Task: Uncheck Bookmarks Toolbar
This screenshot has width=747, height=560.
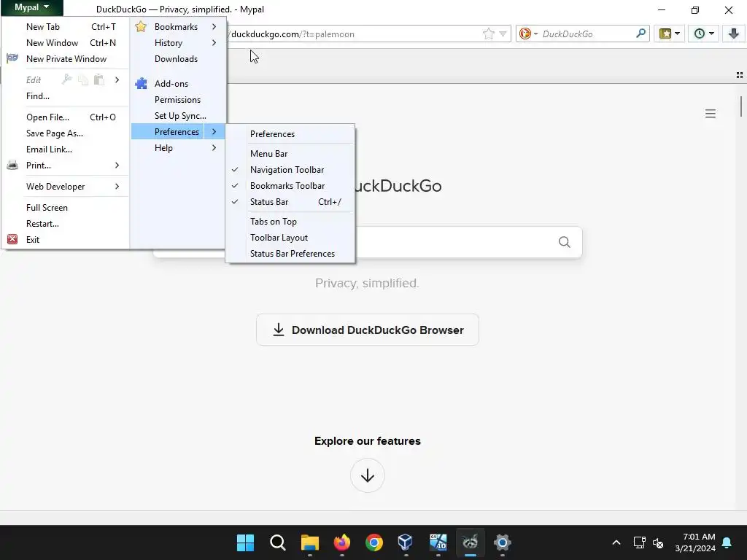Action: [290, 186]
